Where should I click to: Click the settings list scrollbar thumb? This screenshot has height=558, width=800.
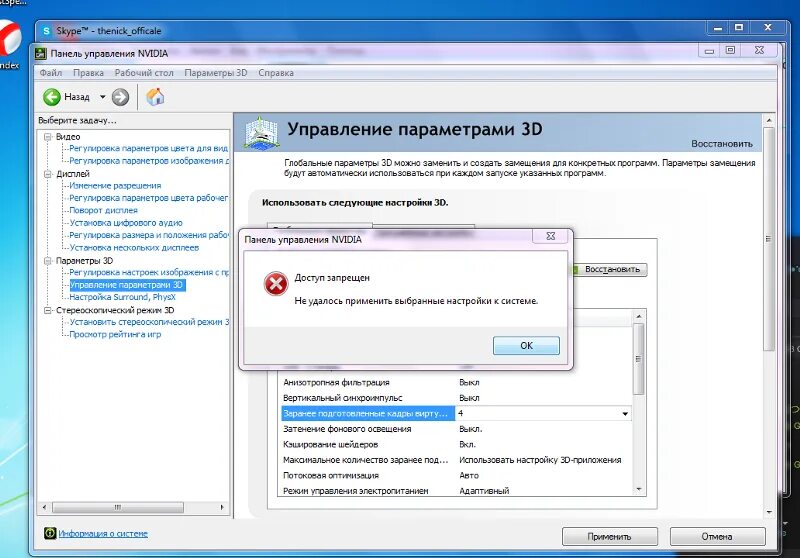638,359
